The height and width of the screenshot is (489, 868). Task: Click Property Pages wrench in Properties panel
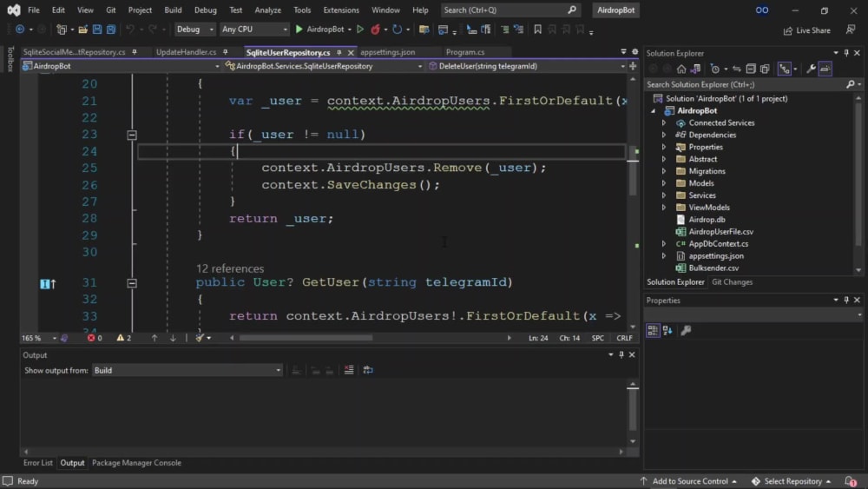click(686, 331)
